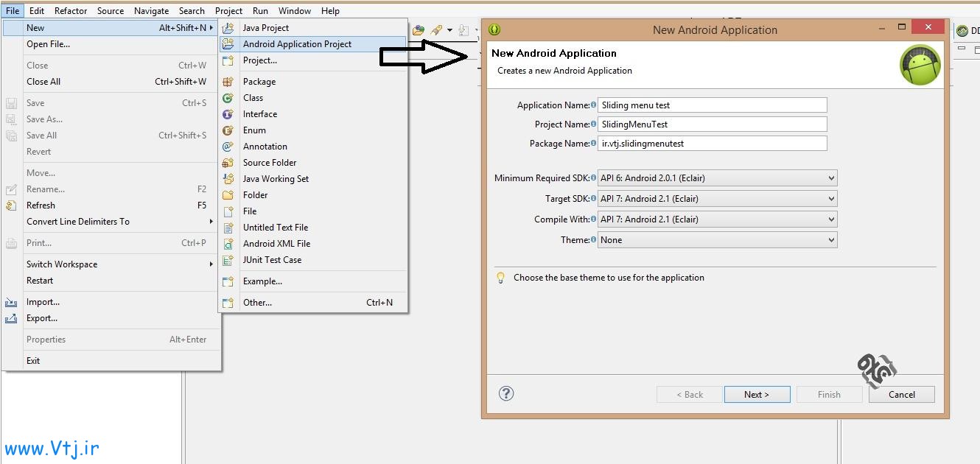Click the green Class icon
Screen dimensions: 980x464
click(228, 98)
